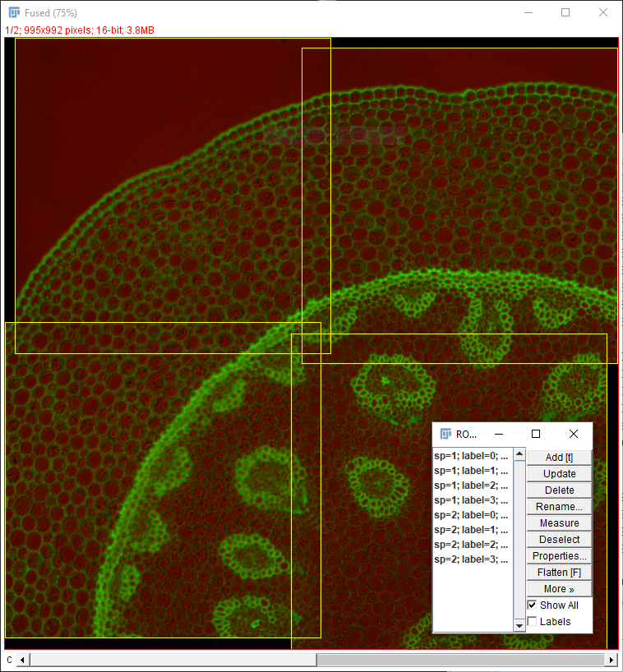Minimize the Fused image window
Screen dimensions: 623x672
click(x=527, y=12)
